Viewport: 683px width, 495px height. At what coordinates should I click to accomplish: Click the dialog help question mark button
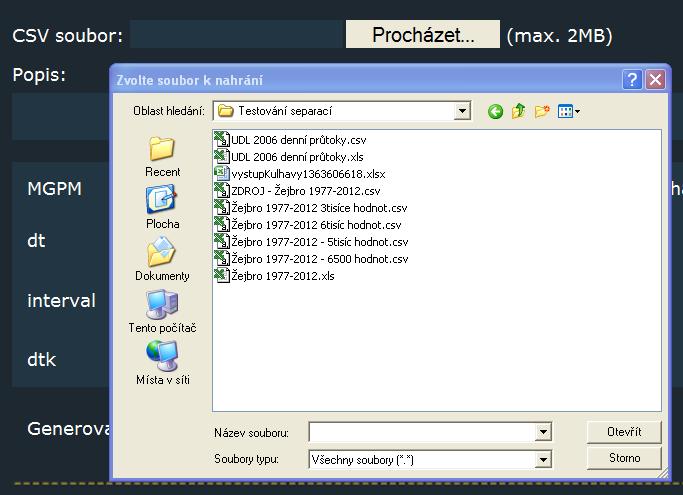pyautogui.click(x=632, y=80)
